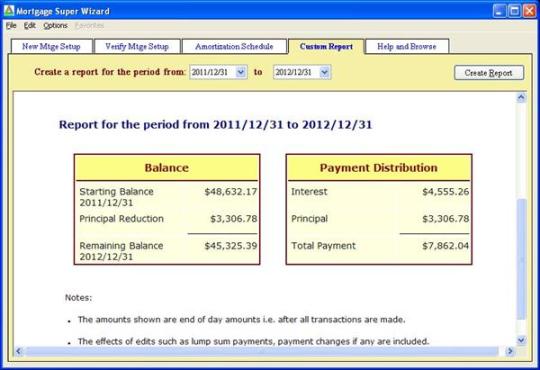Click the horizontal scrollbar thumb
The height and width of the screenshot is (370, 540).
tap(262, 351)
